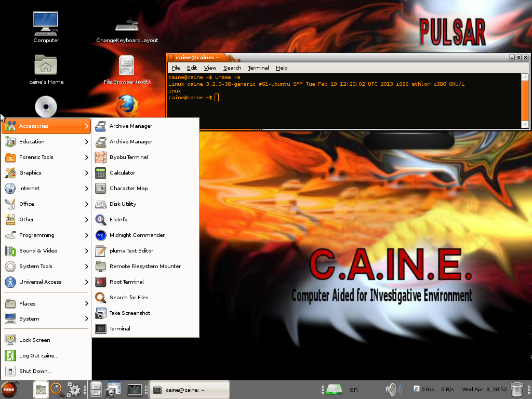Launch Byobu Terminal from Accessories

pos(145,157)
